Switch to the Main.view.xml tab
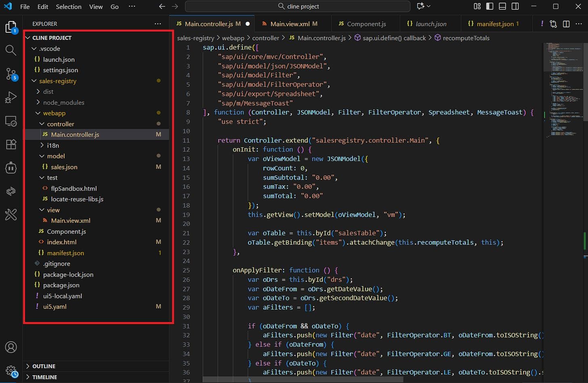 (x=290, y=24)
